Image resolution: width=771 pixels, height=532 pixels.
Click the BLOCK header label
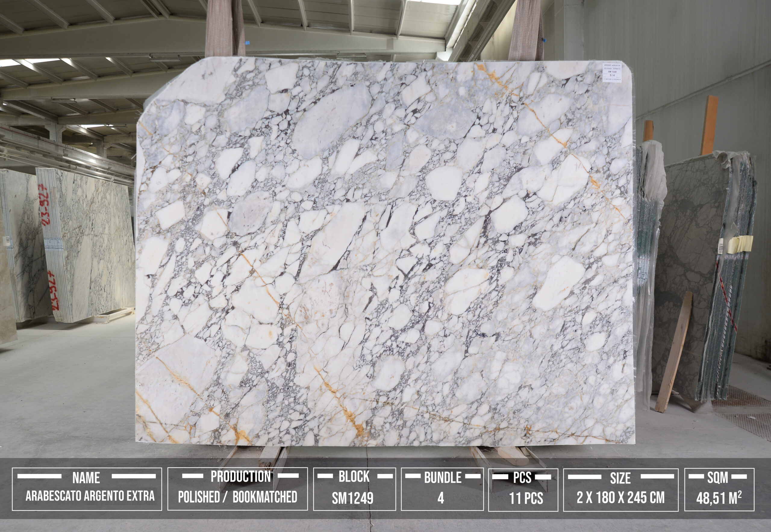point(354,477)
